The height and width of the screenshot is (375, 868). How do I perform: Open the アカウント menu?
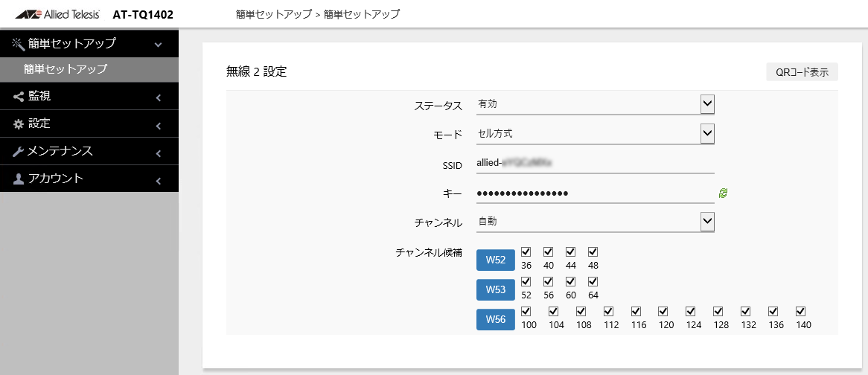click(x=89, y=179)
